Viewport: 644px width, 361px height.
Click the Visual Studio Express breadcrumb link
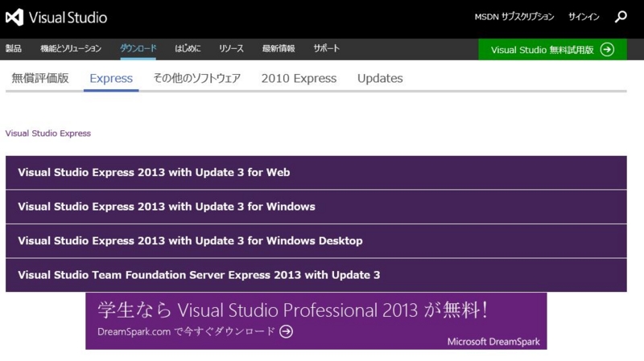coord(48,133)
